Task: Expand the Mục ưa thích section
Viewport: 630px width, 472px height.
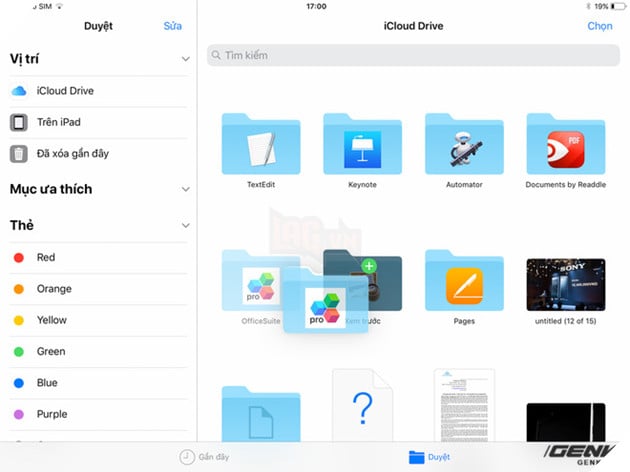Action: 185,189
